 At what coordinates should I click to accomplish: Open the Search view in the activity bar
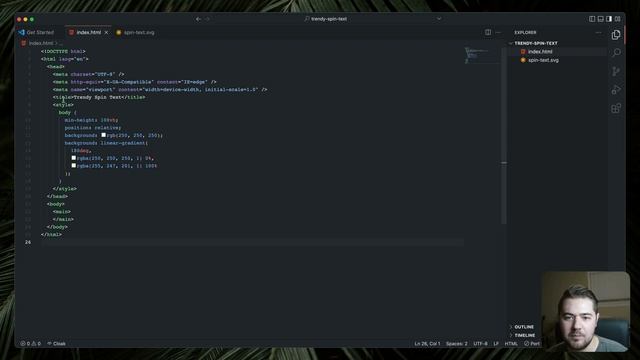[616, 53]
